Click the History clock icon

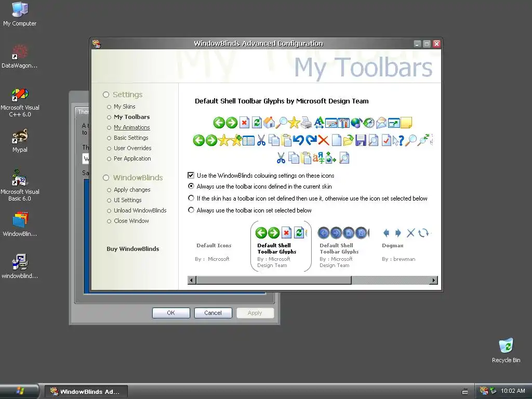(369, 123)
